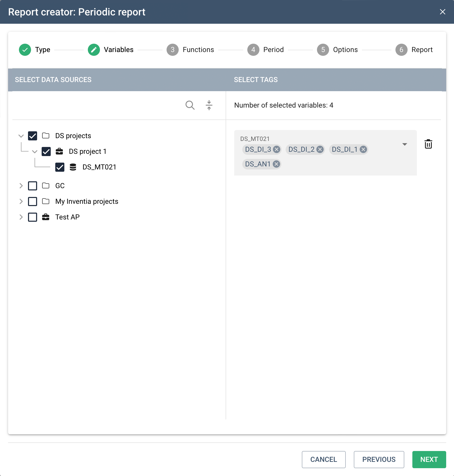454x476 pixels.
Task: Click the green checkmark icon for Type step
Action: coord(25,50)
